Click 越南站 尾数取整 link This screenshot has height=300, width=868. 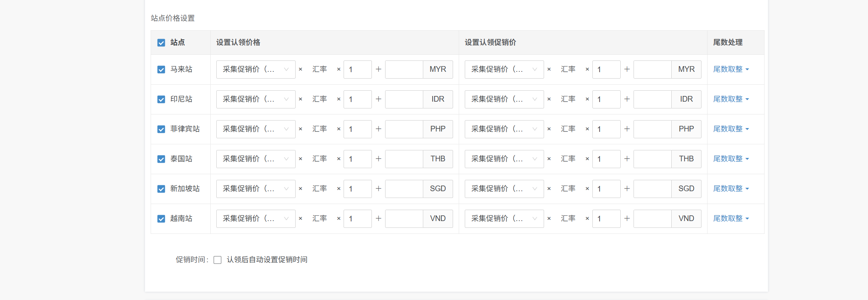[731, 219]
